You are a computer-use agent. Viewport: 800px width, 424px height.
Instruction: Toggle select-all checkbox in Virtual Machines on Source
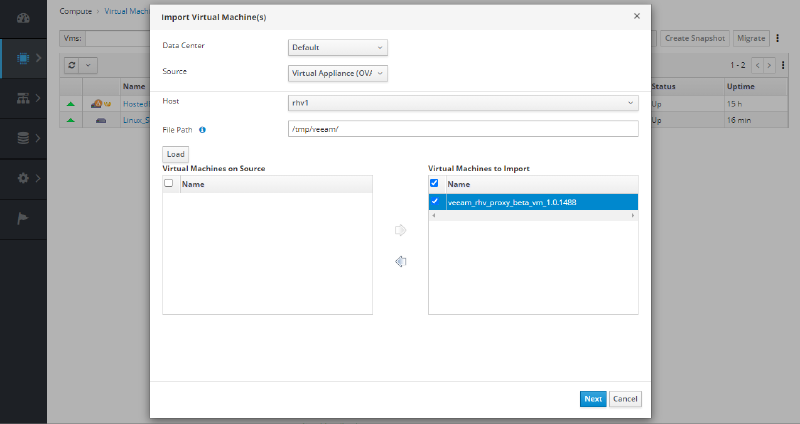pyautogui.click(x=169, y=183)
